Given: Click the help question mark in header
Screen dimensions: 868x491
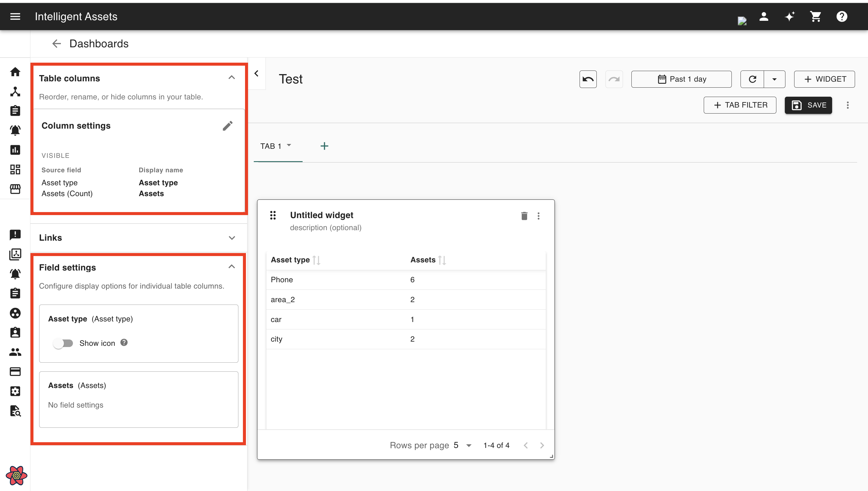Looking at the screenshot, I should [841, 17].
